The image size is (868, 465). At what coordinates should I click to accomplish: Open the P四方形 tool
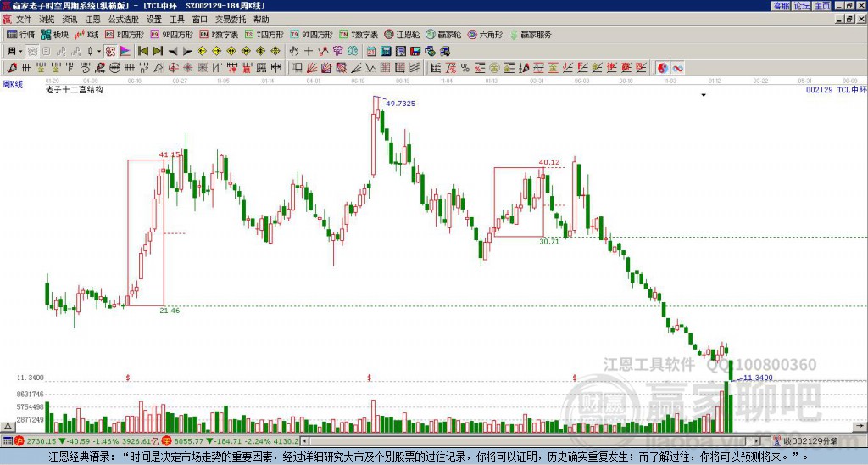125,34
